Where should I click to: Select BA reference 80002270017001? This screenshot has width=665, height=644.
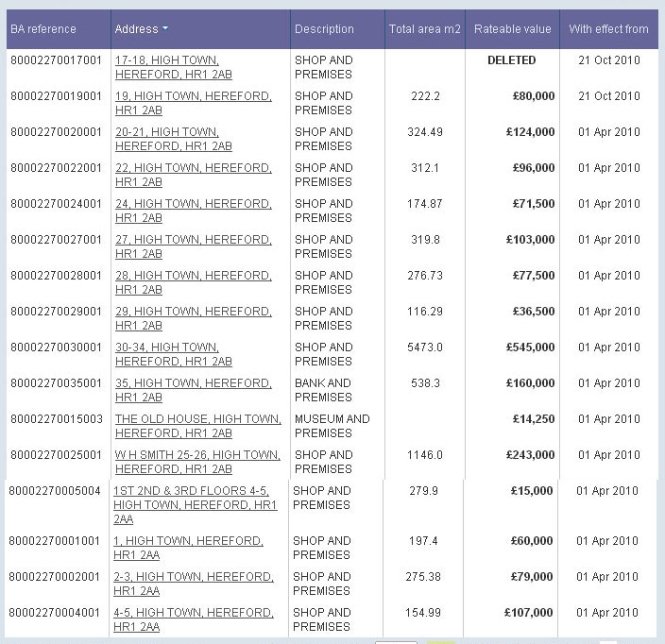56,60
